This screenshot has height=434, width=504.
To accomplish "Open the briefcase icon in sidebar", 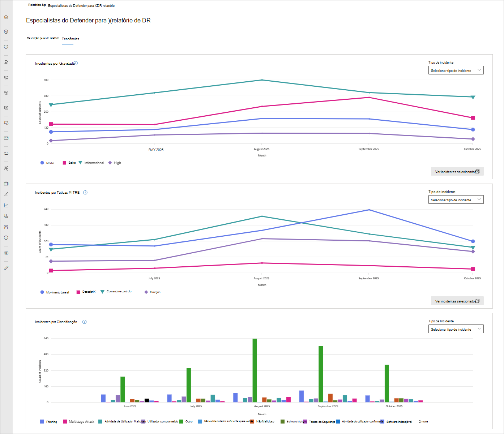I will click(6, 184).
